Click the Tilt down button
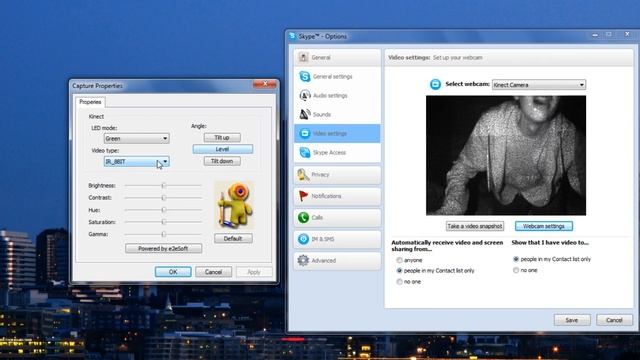Image resolution: width=640 pixels, height=360 pixels. [x=222, y=161]
